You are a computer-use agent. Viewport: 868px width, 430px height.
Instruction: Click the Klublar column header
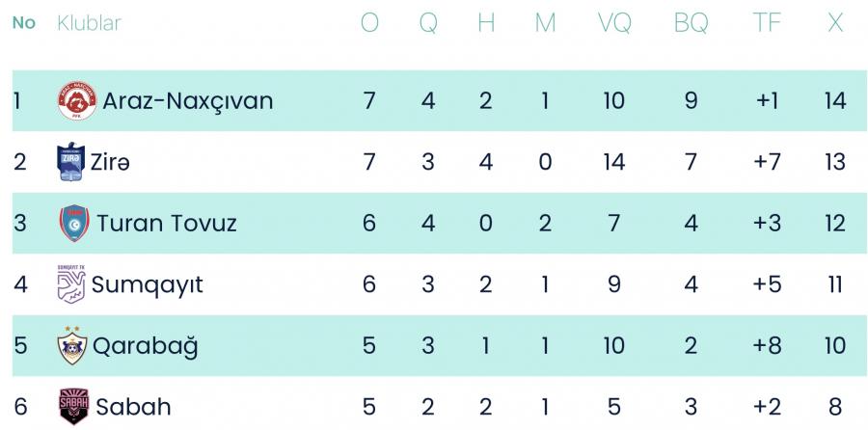tap(90, 23)
